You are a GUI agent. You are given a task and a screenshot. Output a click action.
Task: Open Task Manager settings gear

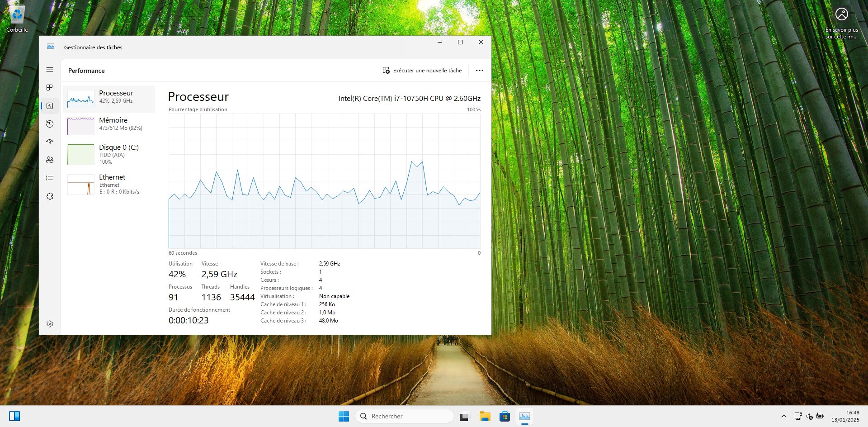tap(50, 324)
